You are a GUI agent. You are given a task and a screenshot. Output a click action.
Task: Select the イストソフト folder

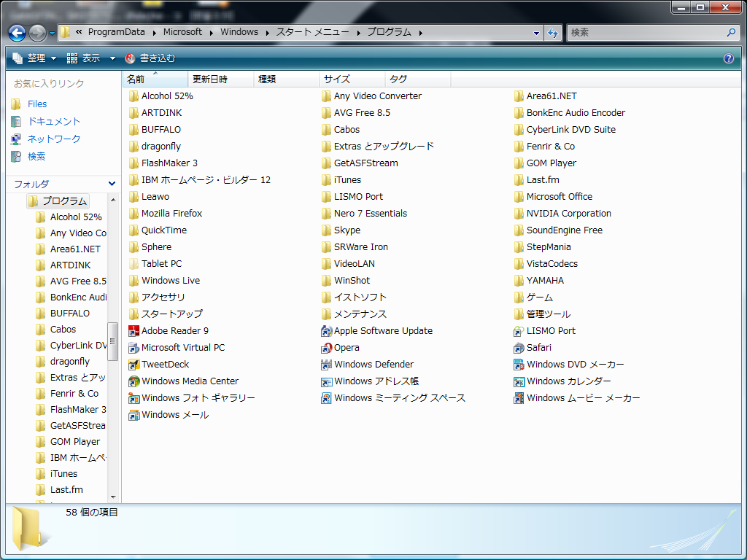tap(354, 297)
